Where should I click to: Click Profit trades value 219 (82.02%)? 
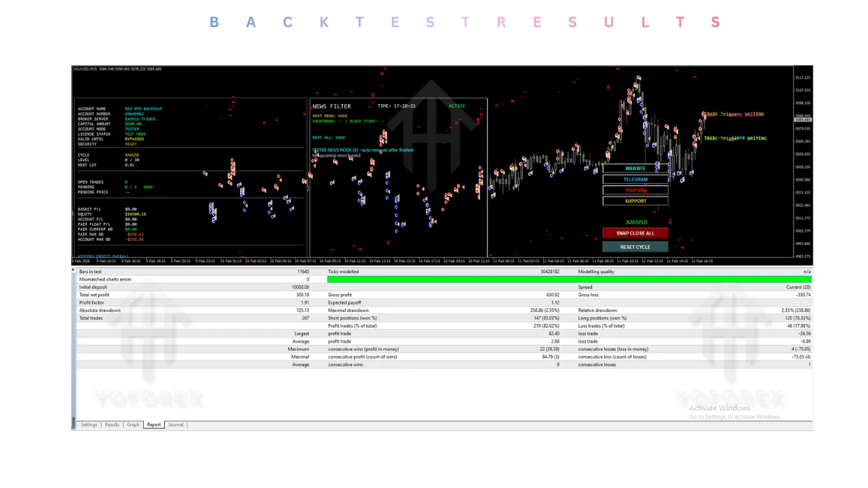(x=547, y=326)
